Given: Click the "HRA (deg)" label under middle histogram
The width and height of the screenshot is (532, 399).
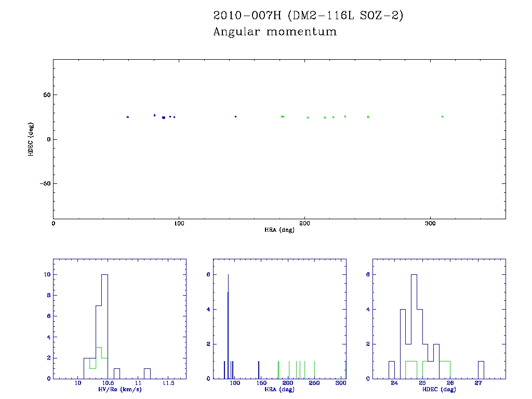Looking at the screenshot, I should click(x=280, y=389).
